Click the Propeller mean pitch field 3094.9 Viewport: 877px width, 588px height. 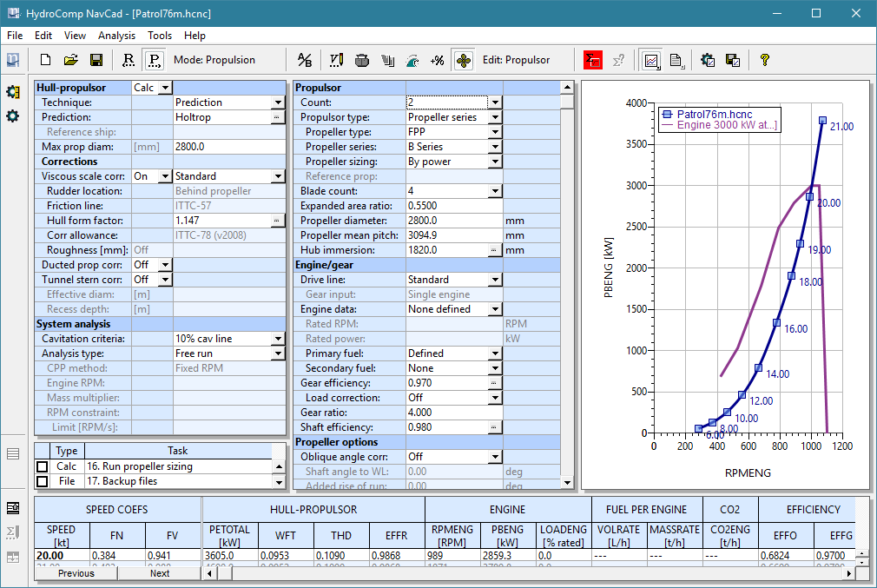coord(454,235)
